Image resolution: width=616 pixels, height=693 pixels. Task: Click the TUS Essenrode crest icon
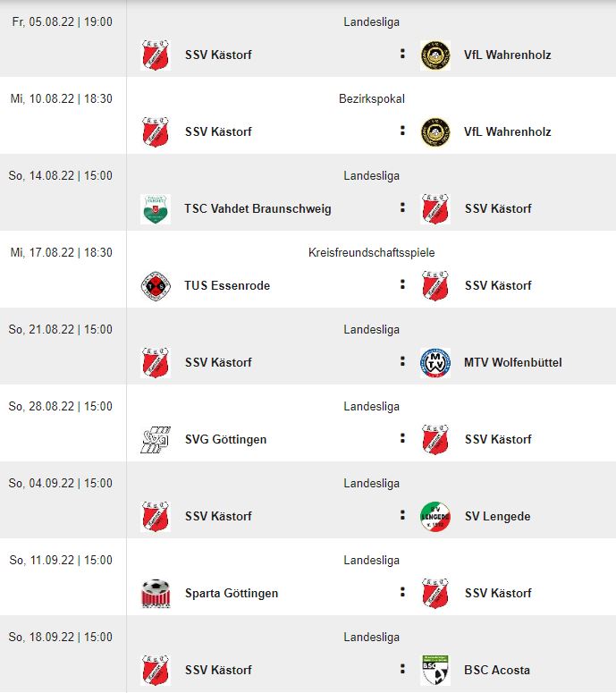156,285
